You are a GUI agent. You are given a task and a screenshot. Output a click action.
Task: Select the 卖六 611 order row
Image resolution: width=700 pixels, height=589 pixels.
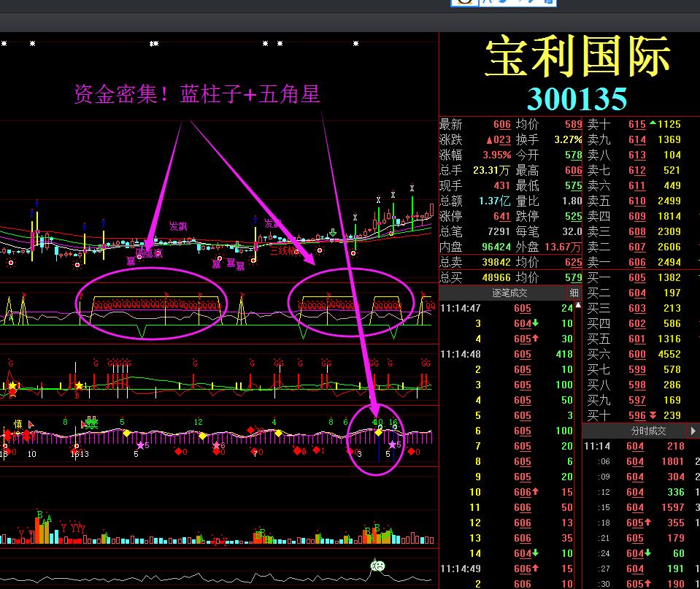(641, 185)
